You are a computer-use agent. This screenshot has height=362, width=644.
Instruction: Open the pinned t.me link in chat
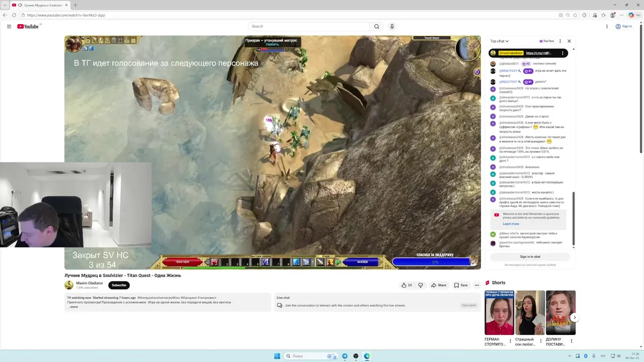[x=539, y=53]
